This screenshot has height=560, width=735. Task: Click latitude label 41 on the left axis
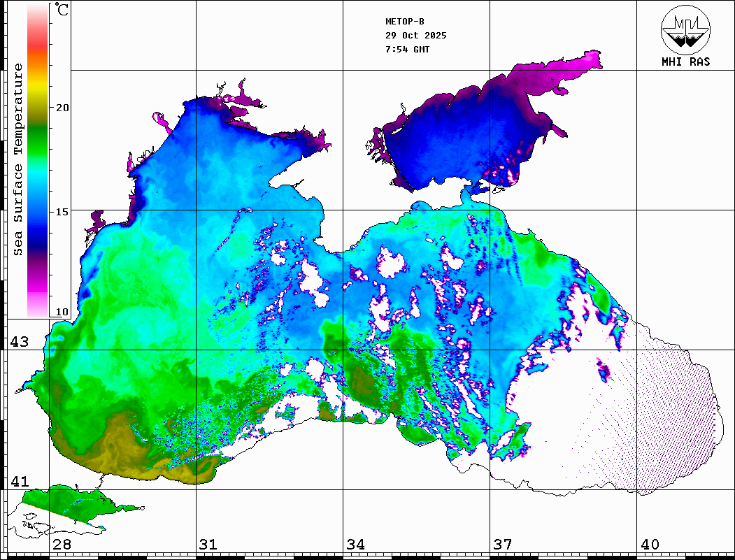19,482
